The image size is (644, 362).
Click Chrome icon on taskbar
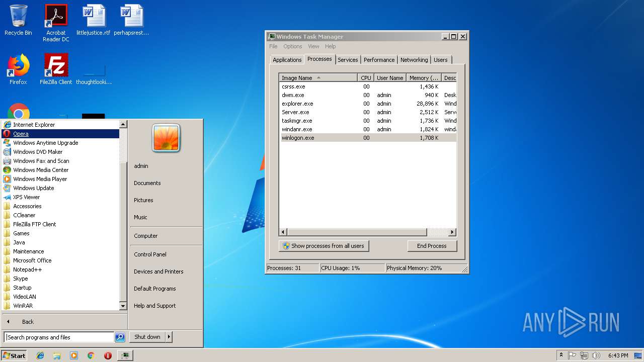(x=91, y=355)
